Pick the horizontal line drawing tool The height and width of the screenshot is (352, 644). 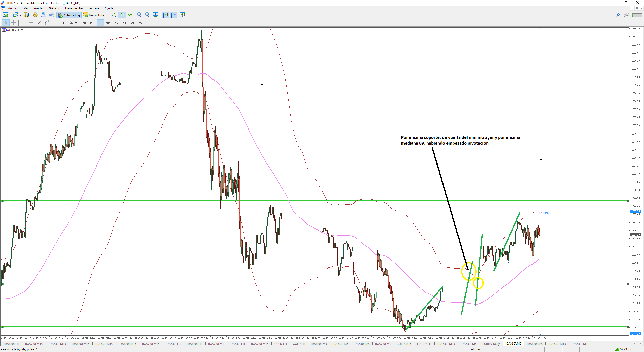[31, 23]
